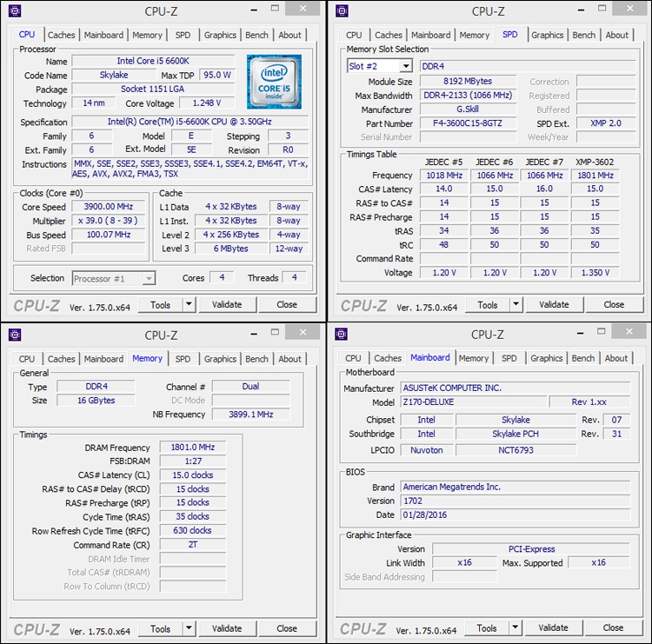
Task: Click the manufacturer value G.Skill
Action: [468, 109]
